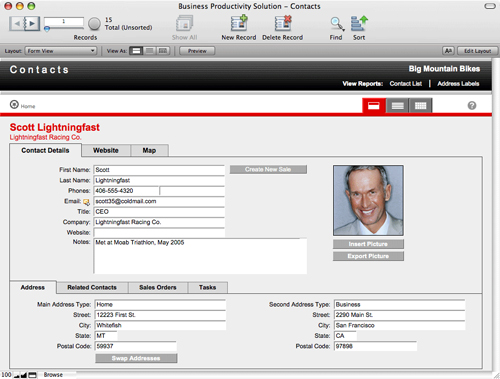Click State field containing CA
This screenshot has height=379, width=500.
[x=345, y=336]
